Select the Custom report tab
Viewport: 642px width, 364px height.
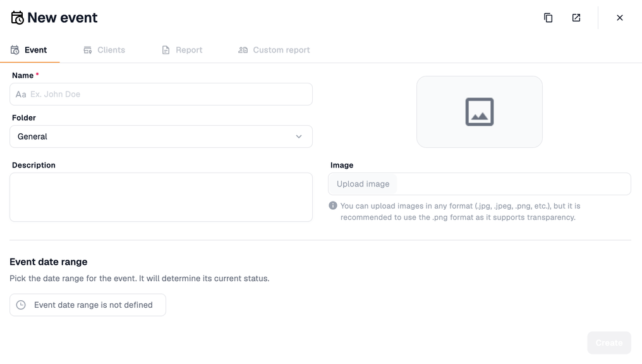[274, 50]
